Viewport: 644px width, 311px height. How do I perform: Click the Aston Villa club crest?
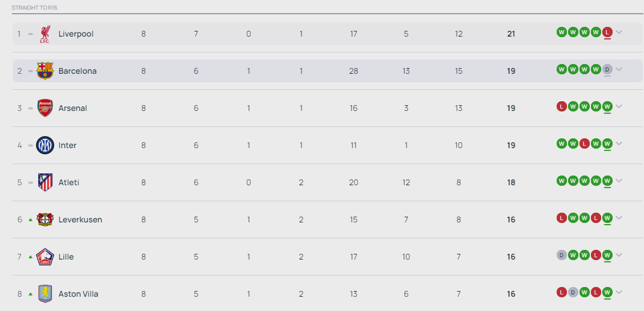tap(45, 294)
